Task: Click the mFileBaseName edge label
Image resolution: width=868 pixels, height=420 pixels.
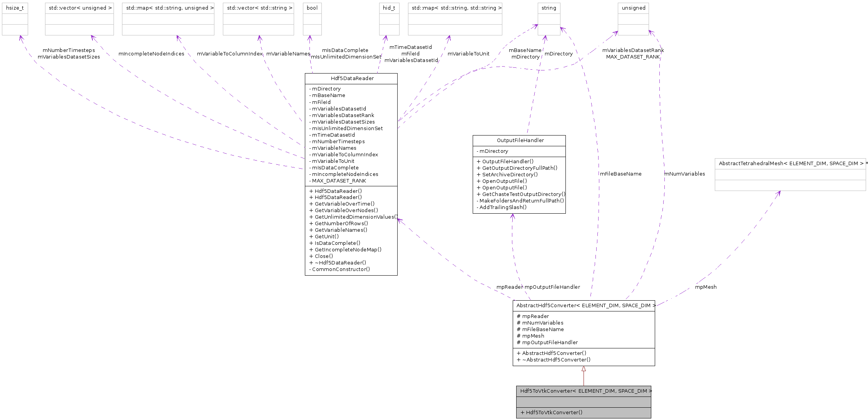Action: point(620,174)
